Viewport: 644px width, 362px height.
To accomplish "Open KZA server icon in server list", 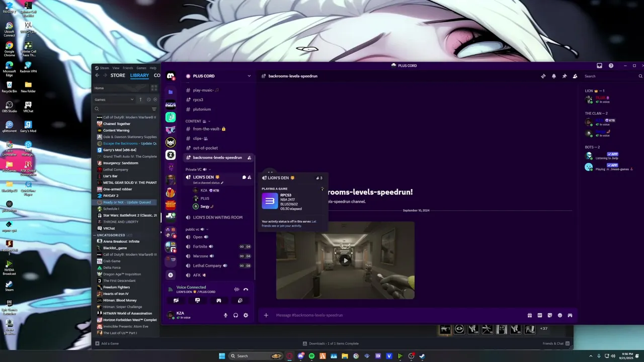I will pyautogui.click(x=171, y=105).
